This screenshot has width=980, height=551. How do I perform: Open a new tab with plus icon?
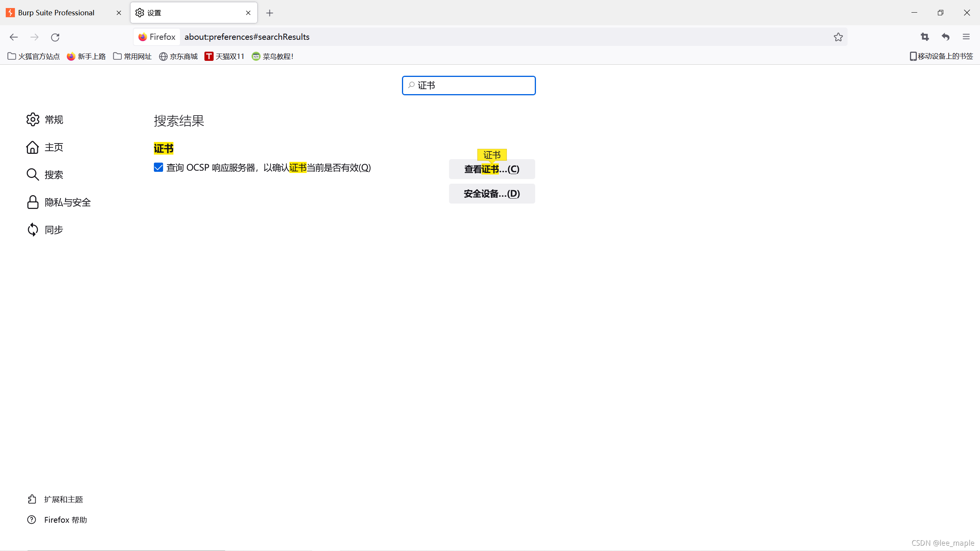coord(269,13)
